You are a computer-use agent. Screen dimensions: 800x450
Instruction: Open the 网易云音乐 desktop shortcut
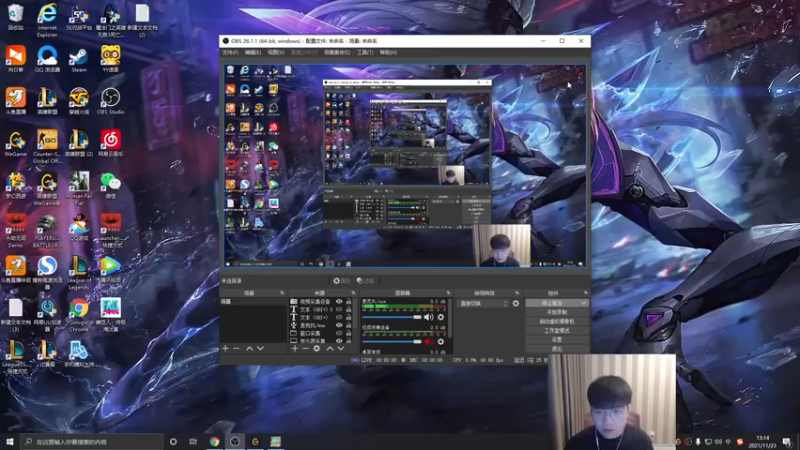[x=110, y=143]
